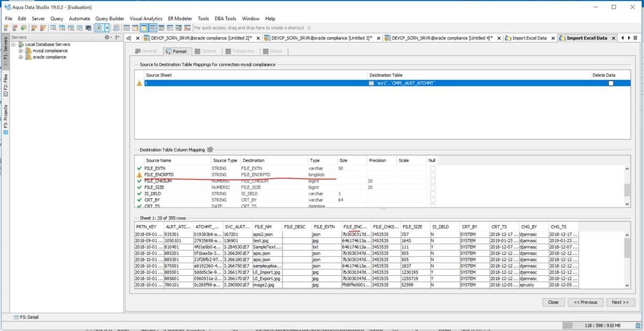Open the toolbar query window dropdown arrow
The height and width of the screenshot is (331, 644).
point(108,28)
